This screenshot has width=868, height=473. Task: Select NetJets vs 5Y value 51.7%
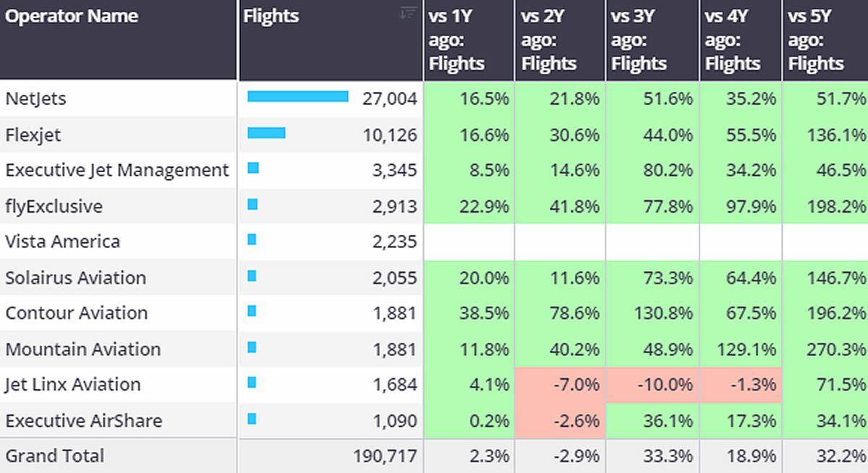coord(842,98)
